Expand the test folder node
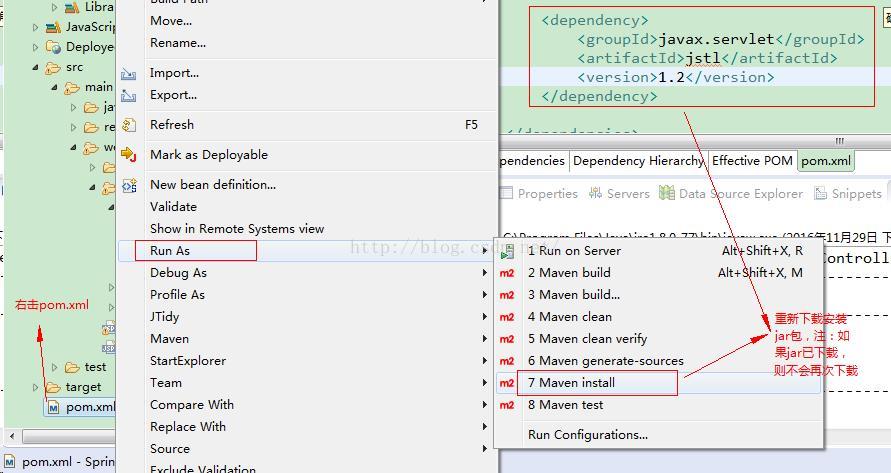891x473 pixels. (x=55, y=368)
